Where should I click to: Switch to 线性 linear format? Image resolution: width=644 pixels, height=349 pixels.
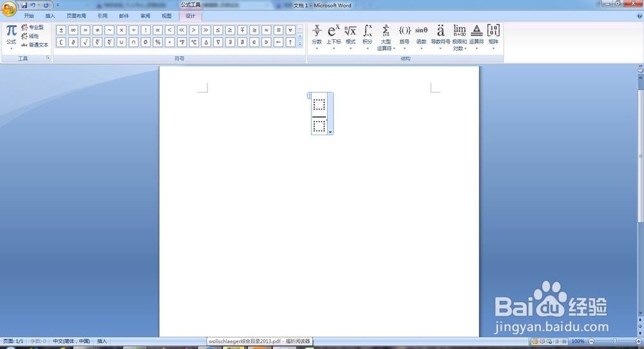coord(30,36)
